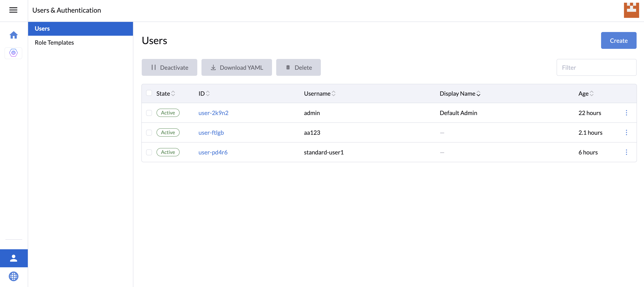Click the Create user button
This screenshot has height=287, width=644.
pyautogui.click(x=619, y=41)
